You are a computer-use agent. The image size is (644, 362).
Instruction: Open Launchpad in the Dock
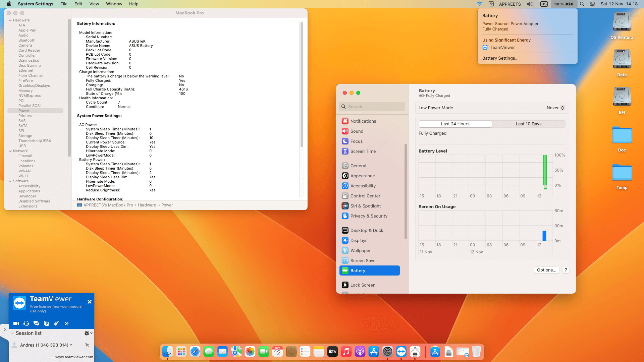181,352
